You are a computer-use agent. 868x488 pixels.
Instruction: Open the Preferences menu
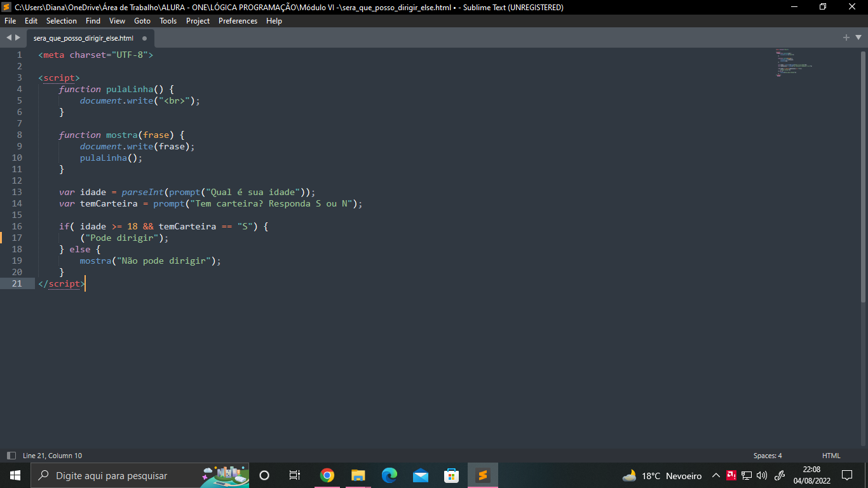click(x=238, y=21)
